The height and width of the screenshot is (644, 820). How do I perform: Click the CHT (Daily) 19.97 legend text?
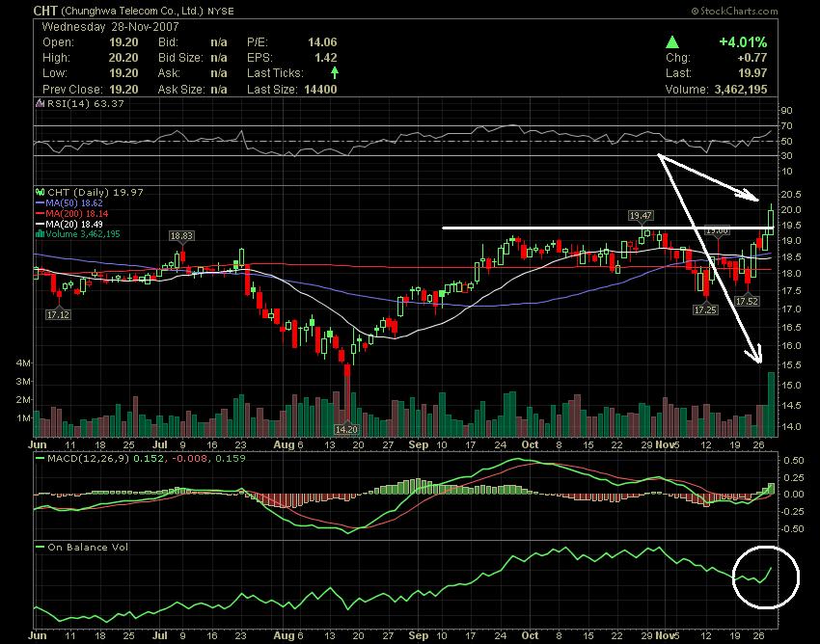click(x=96, y=192)
